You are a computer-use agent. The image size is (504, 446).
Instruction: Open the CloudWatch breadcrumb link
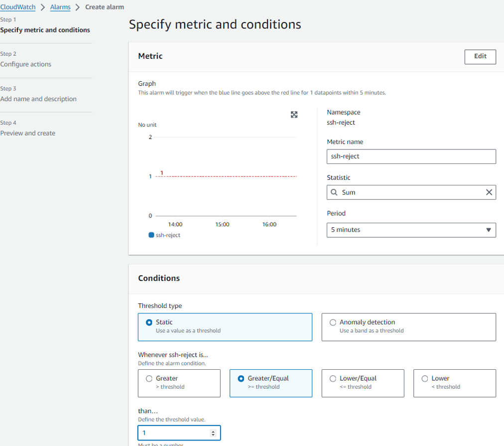coord(18,7)
